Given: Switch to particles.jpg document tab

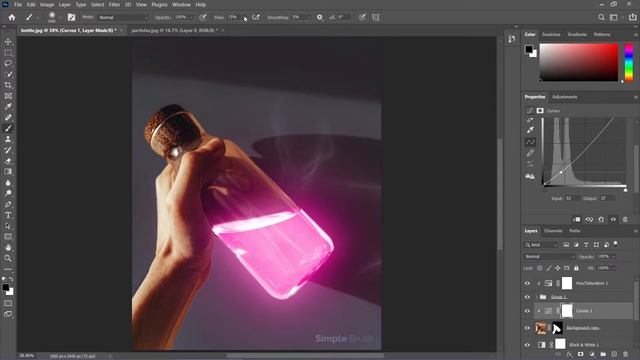Looking at the screenshot, I should (x=175, y=30).
